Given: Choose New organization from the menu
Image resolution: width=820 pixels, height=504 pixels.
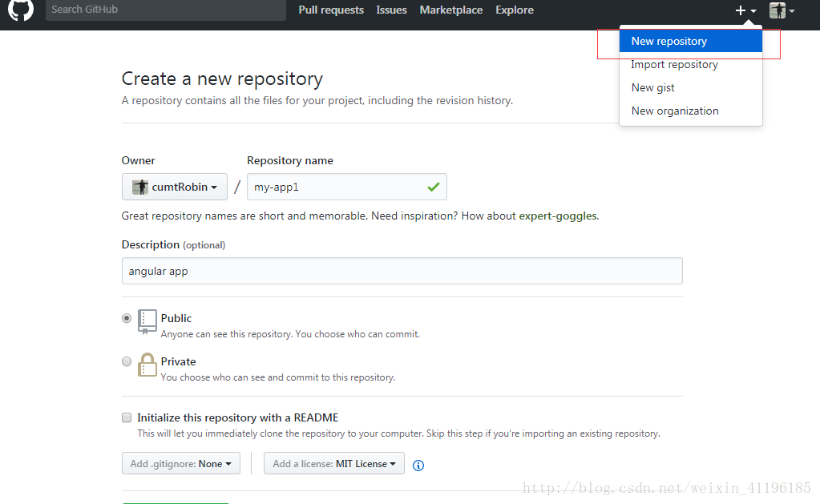Looking at the screenshot, I should tap(691, 111).
